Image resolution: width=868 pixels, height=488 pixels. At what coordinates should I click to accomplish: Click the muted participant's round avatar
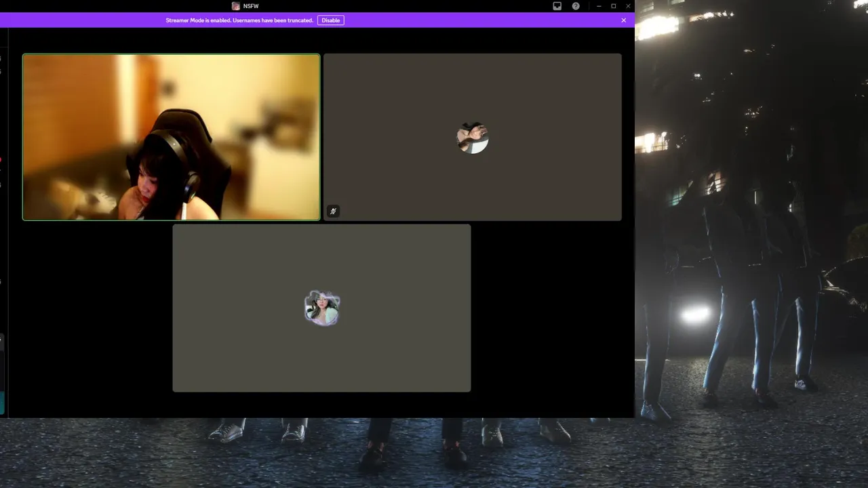(473, 138)
